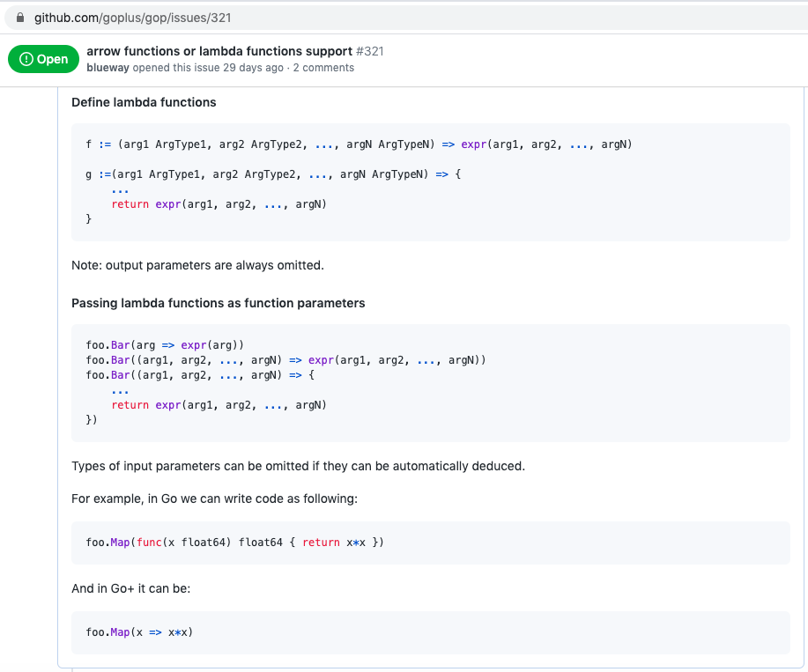Click the code line starting with 'g :='

(273, 174)
